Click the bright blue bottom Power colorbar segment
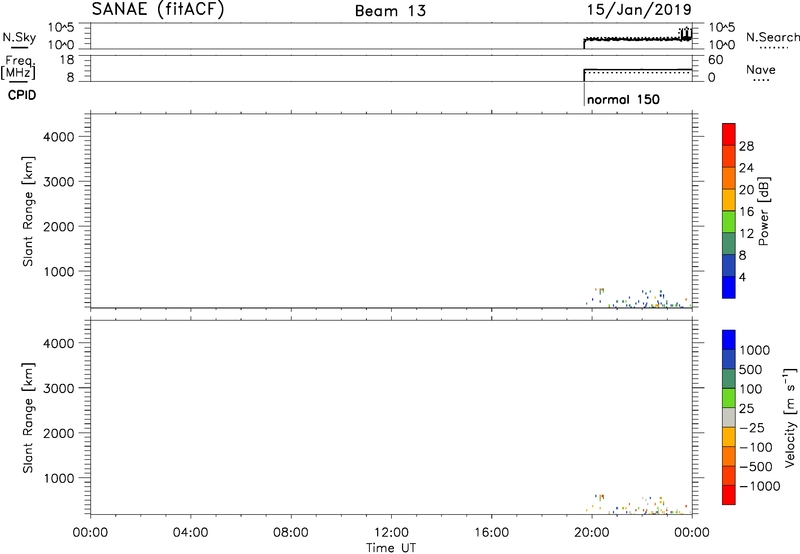 (729, 287)
